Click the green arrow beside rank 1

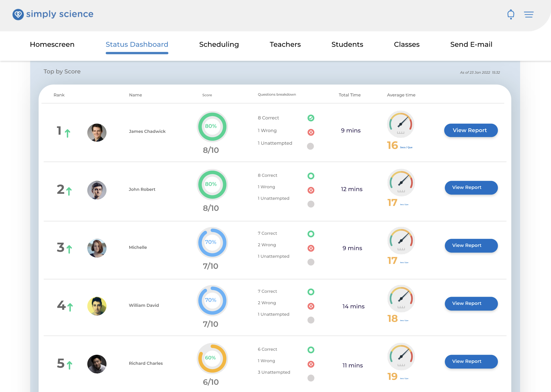[x=67, y=133]
